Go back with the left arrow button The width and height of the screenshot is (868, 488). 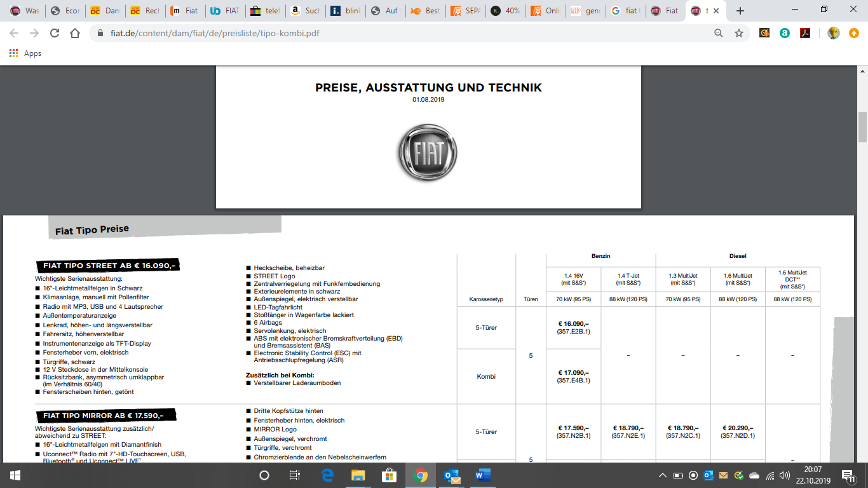pyautogui.click(x=14, y=33)
